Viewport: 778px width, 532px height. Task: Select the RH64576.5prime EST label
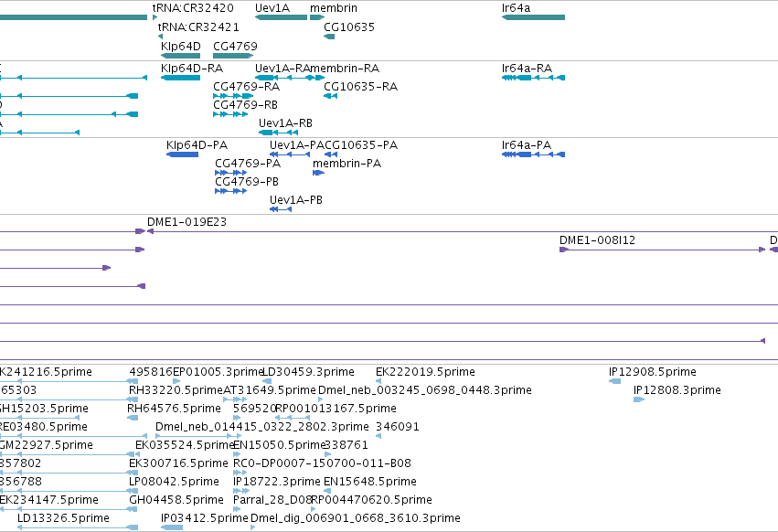174,409
